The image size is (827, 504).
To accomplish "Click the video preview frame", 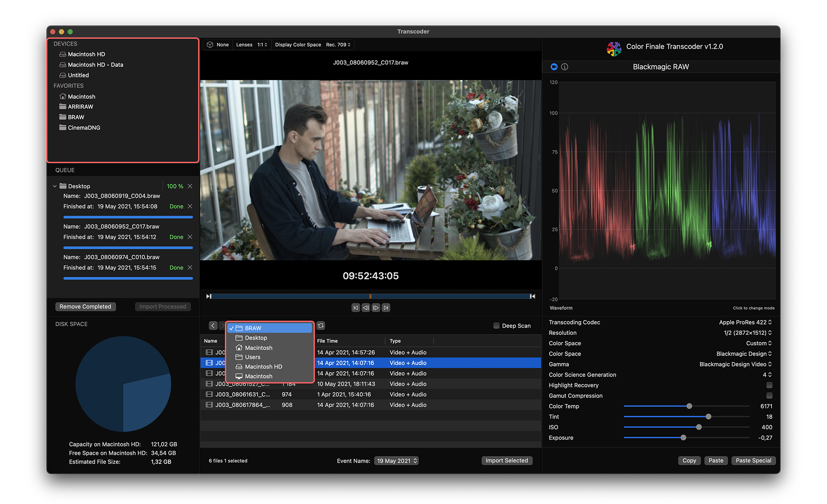I will coord(370,170).
